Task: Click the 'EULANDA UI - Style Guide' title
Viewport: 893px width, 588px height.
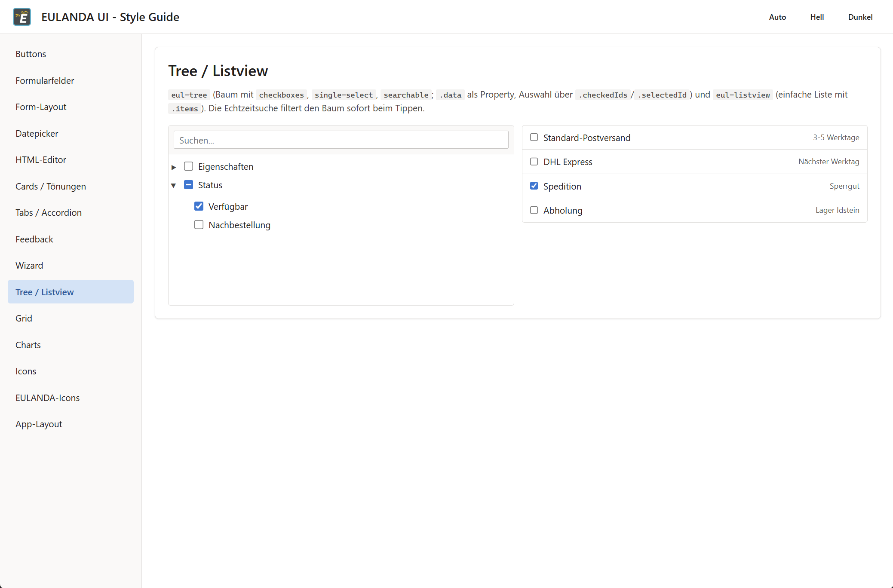Action: [x=110, y=17]
